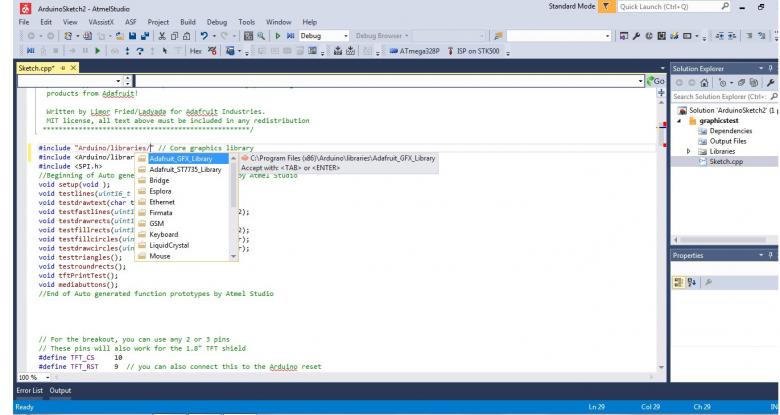Expand the Libraries tree node

(x=687, y=150)
